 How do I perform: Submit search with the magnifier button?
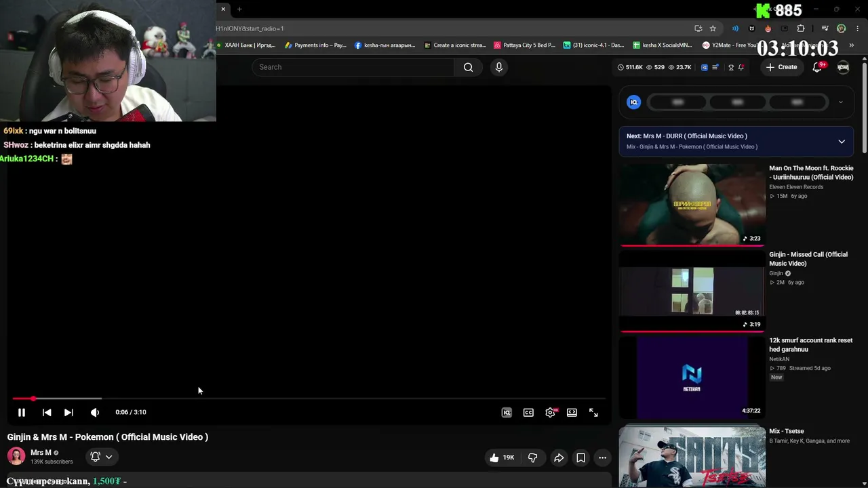[x=468, y=67]
